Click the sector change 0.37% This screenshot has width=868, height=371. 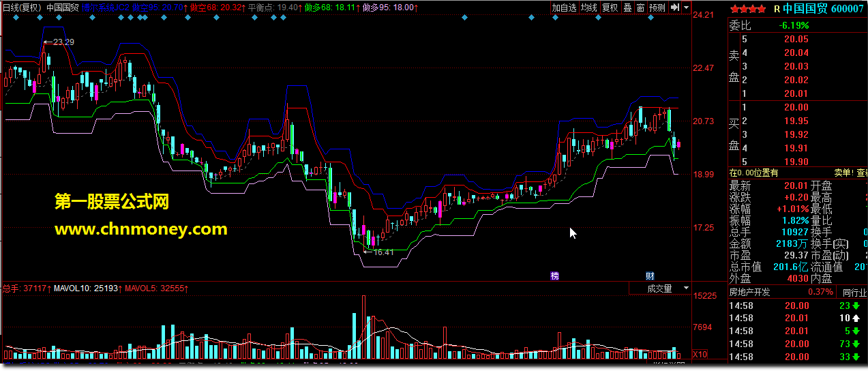[x=820, y=292]
